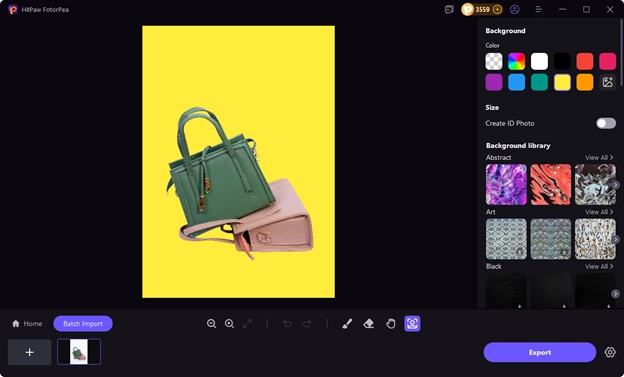Set background color to orange
This screenshot has width=624, height=377.
point(585,82)
